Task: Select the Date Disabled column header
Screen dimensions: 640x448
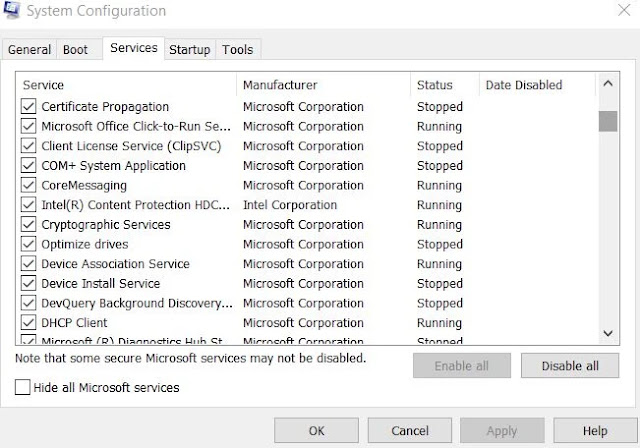Action: click(536, 85)
